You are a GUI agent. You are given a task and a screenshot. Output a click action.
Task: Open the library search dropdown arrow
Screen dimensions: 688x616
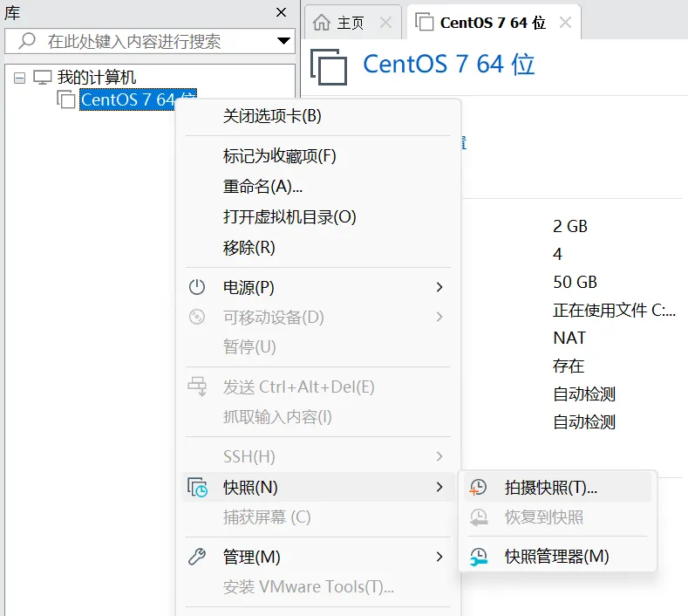coord(283,41)
